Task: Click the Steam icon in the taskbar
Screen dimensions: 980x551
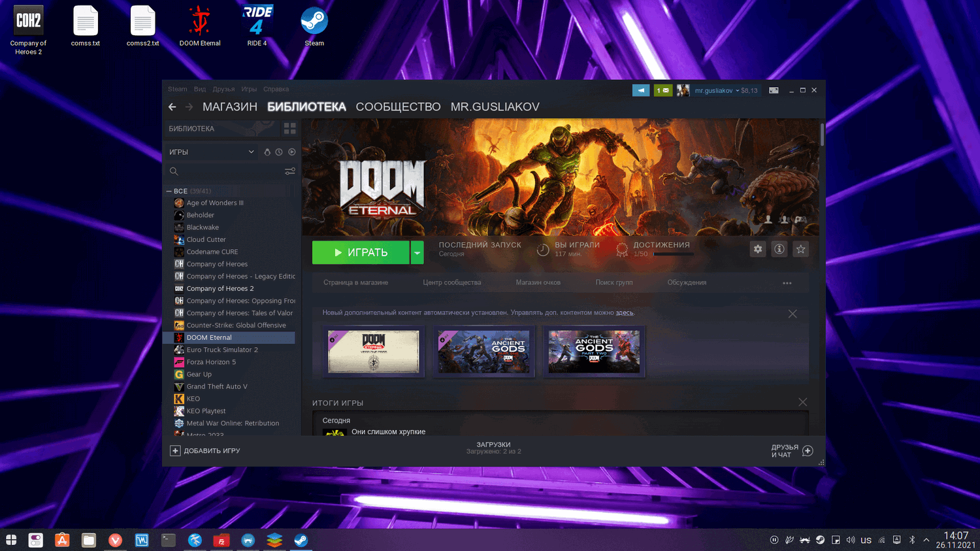Action: (301, 540)
